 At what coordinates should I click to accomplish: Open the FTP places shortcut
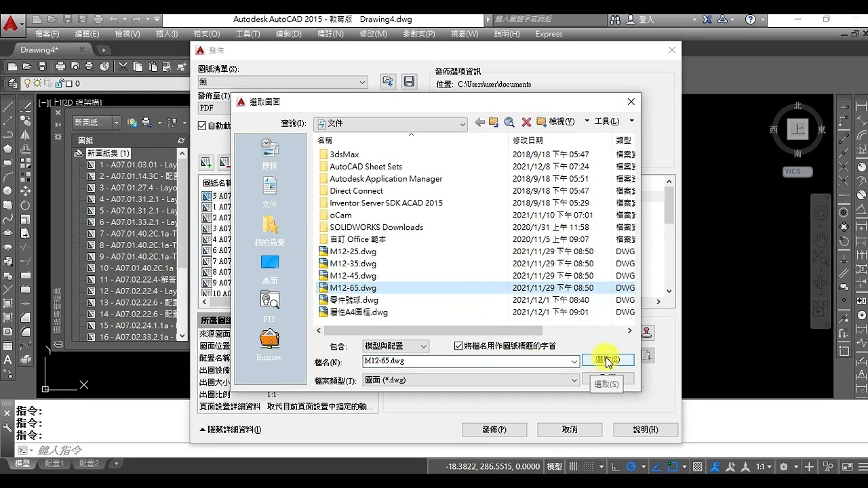coord(270,307)
